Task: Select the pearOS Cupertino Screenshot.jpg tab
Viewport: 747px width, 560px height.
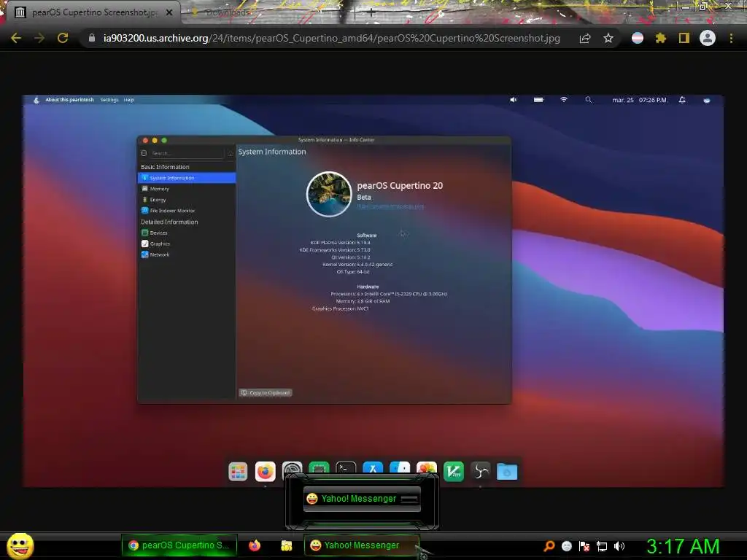Action: point(93,12)
